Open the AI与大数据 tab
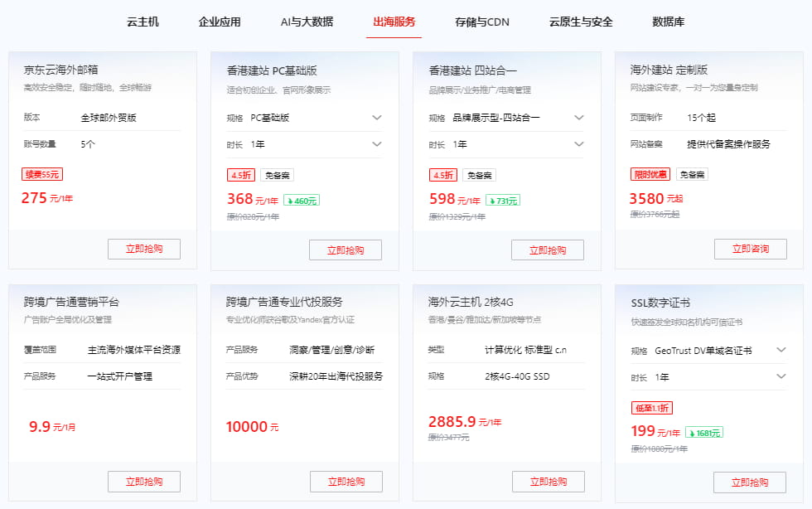Viewport: 812px width, 509px height. 307,22
